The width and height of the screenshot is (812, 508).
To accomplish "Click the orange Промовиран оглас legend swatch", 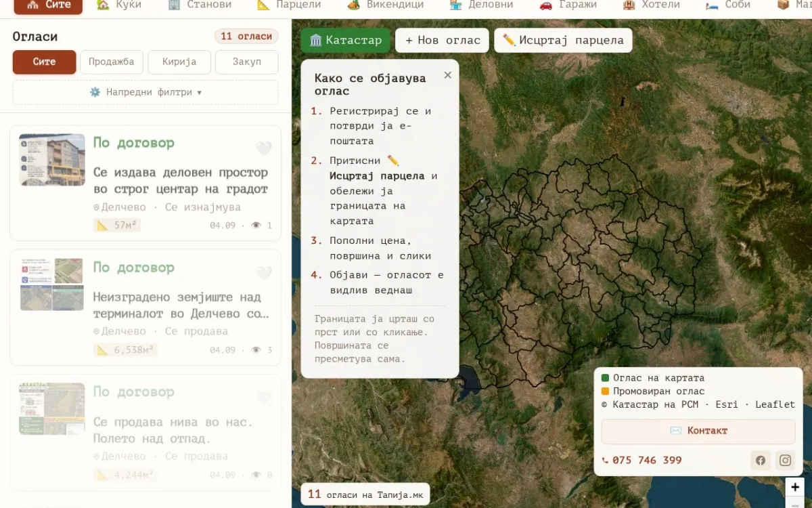I will coord(605,391).
